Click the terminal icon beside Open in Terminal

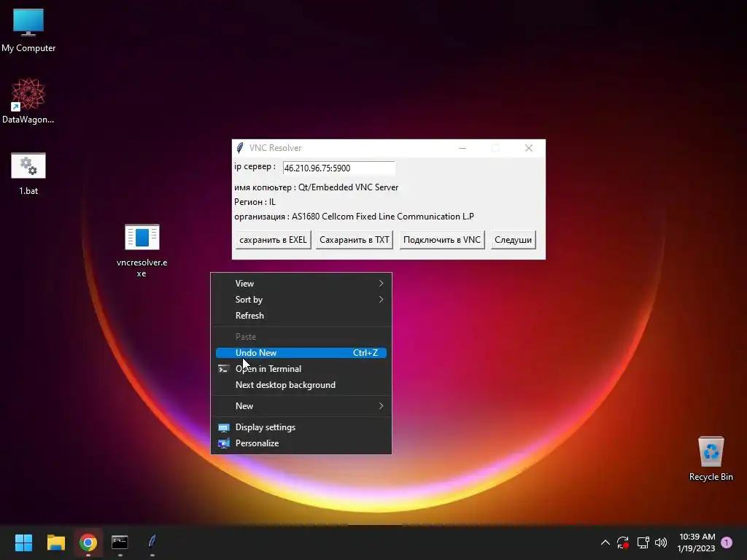click(x=223, y=368)
